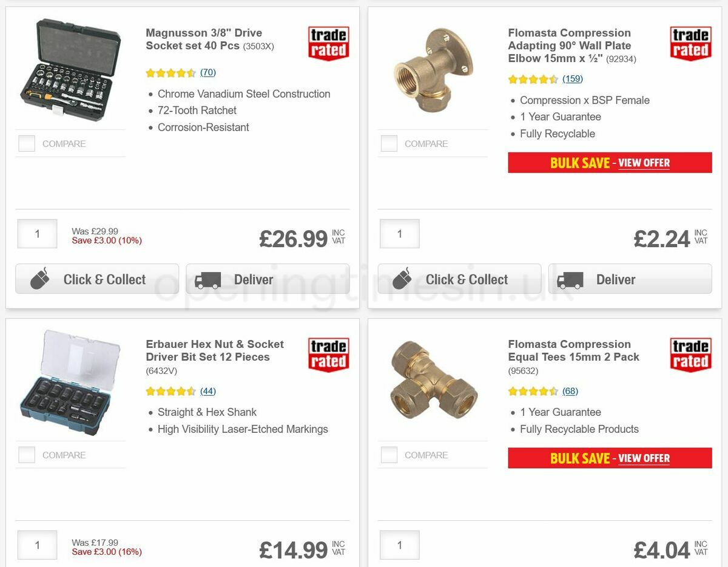Image resolution: width=728 pixels, height=567 pixels.
Task: Check COMPARE on the Erbauer hex bit set
Action: (27, 454)
